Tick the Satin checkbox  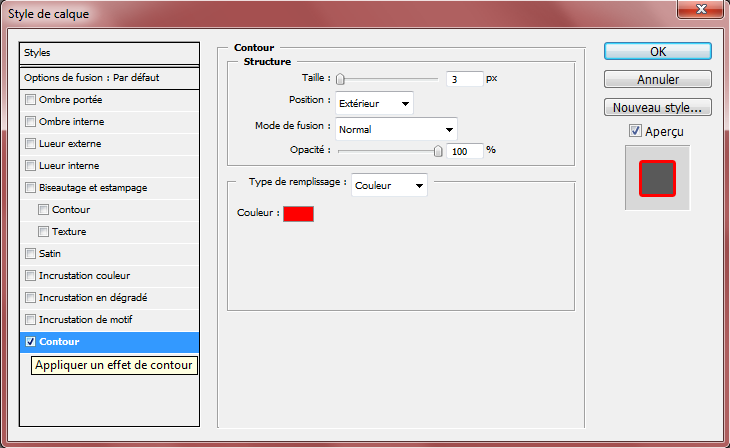click(x=31, y=254)
